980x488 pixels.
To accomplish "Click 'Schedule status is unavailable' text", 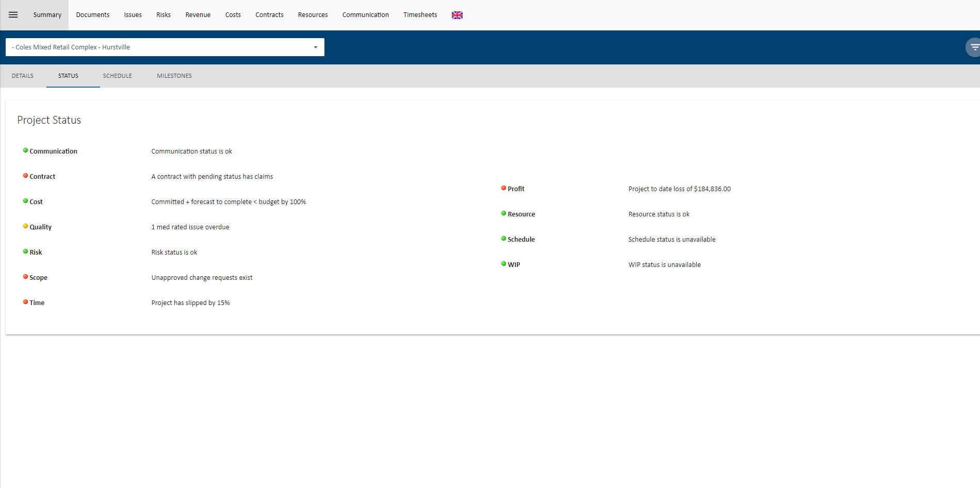I will coord(672,240).
